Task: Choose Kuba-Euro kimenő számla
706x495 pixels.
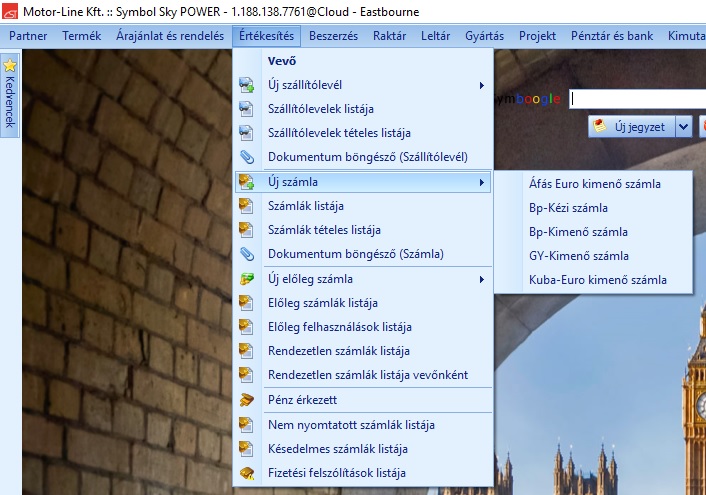Action: pyautogui.click(x=597, y=280)
